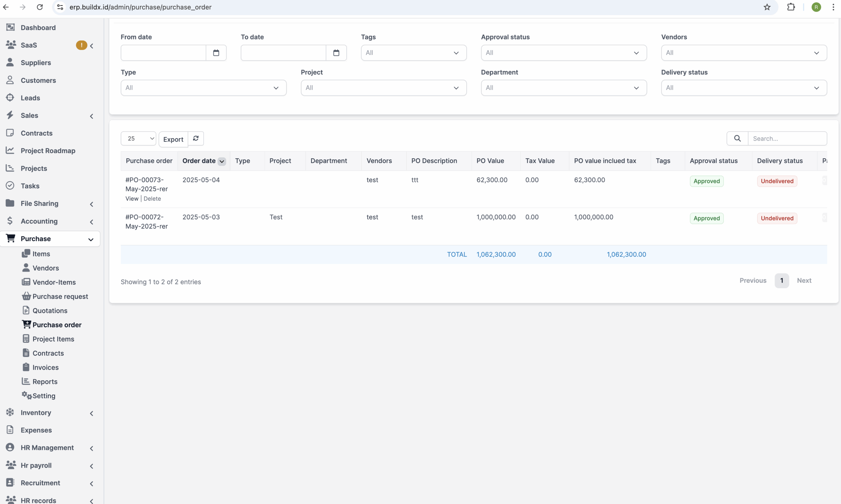Click the From date calendar icon
Viewport: 841px width, 504px height.
click(x=216, y=53)
